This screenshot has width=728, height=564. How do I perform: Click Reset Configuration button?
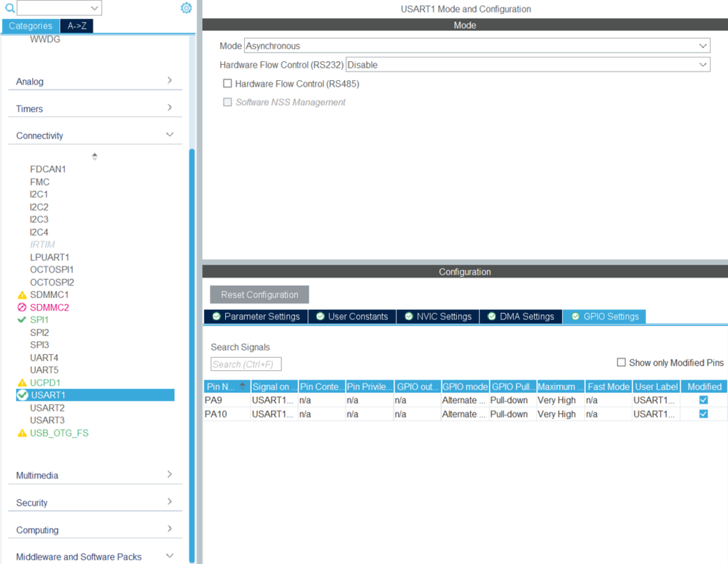click(x=259, y=295)
